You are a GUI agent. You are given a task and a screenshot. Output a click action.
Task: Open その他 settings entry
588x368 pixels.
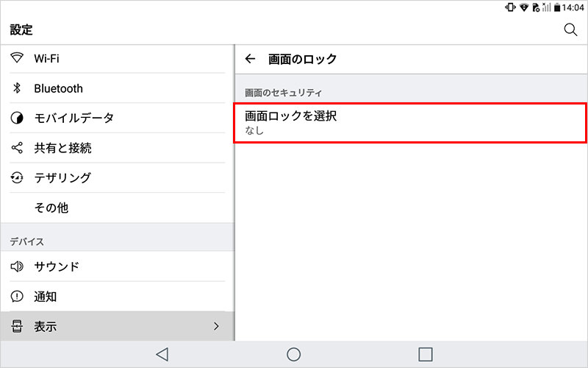point(118,208)
